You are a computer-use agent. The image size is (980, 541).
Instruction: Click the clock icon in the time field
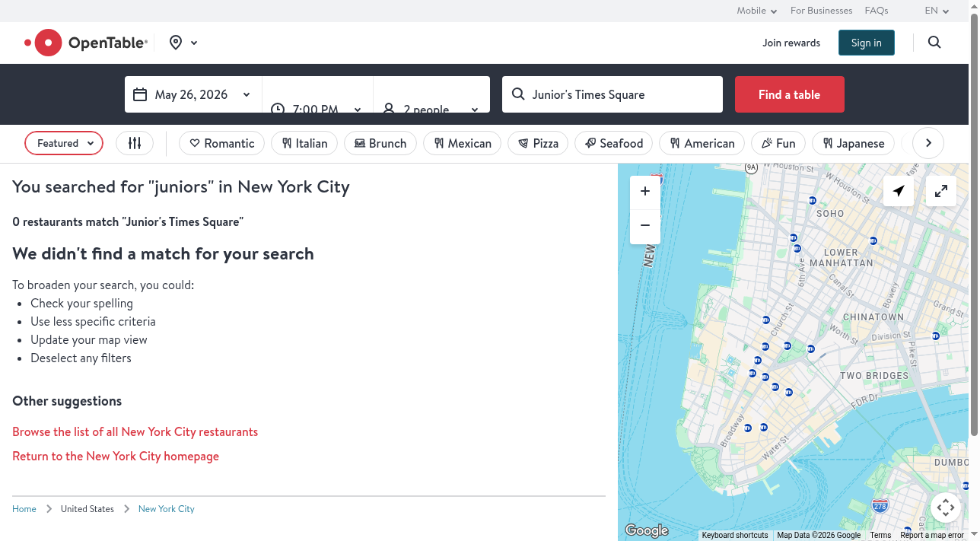[278, 108]
